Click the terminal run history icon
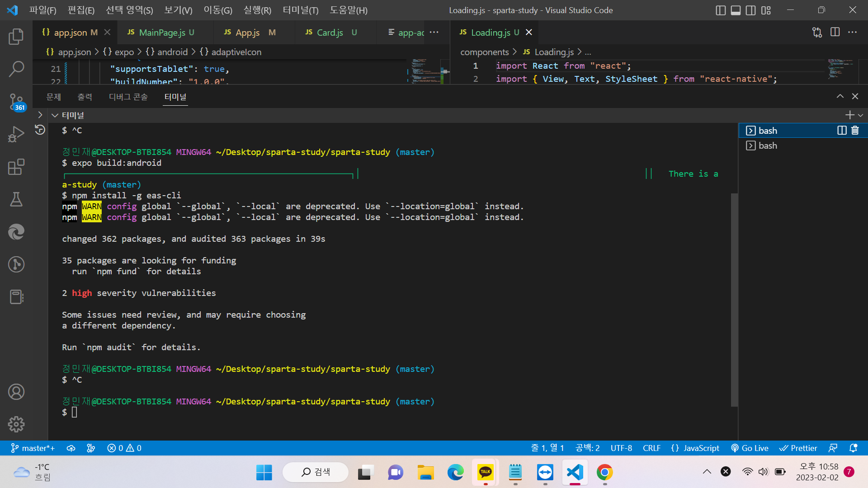868x488 pixels. [40, 130]
